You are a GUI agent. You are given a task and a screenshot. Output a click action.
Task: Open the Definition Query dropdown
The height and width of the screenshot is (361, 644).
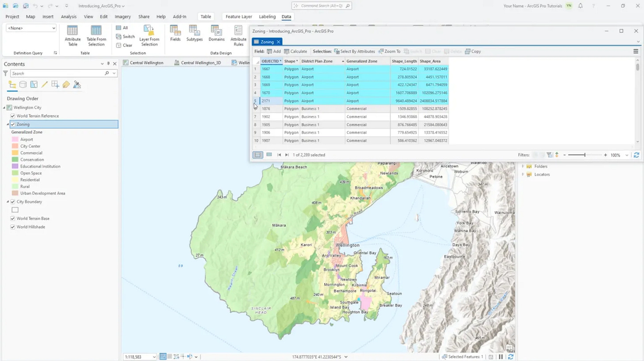pyautogui.click(x=31, y=28)
